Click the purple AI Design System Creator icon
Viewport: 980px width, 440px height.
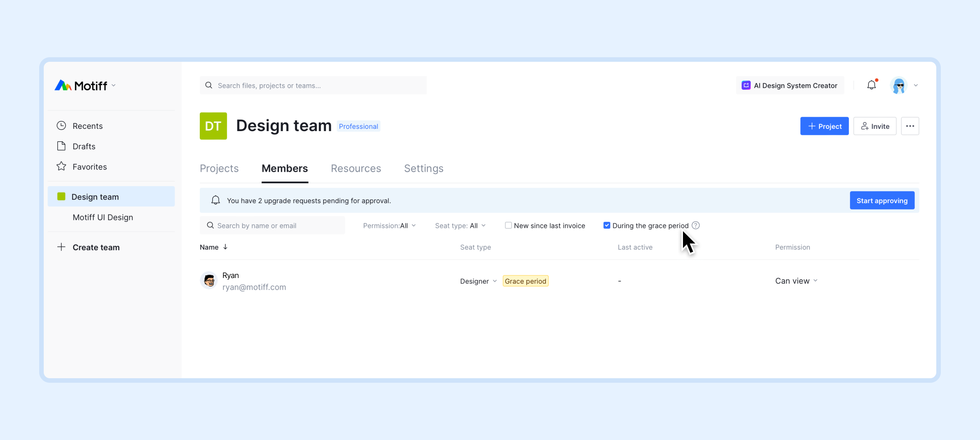tap(746, 85)
